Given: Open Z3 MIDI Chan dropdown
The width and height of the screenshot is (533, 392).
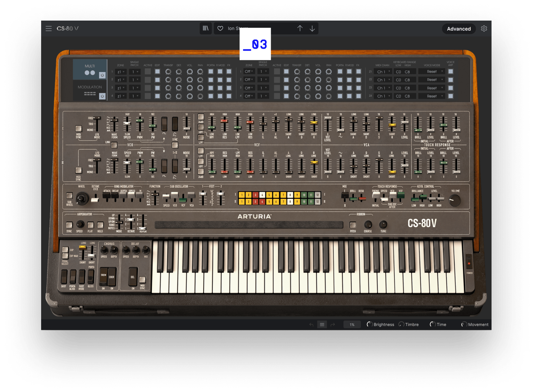Looking at the screenshot, I should pyautogui.click(x=383, y=88).
